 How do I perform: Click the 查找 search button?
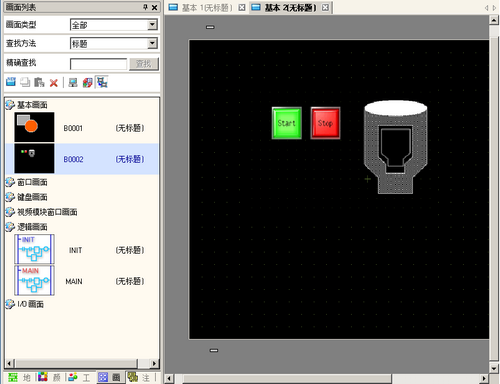[144, 64]
